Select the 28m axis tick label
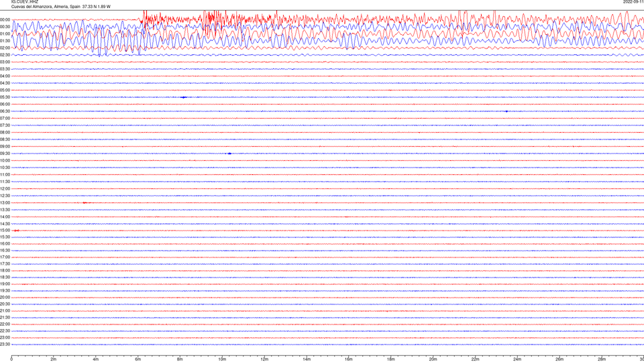644x362 pixels. (x=602, y=359)
